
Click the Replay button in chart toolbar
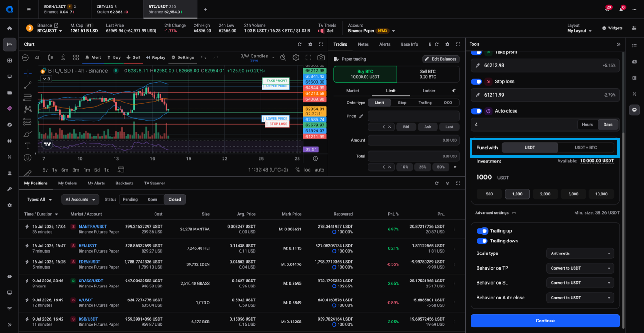(x=155, y=57)
